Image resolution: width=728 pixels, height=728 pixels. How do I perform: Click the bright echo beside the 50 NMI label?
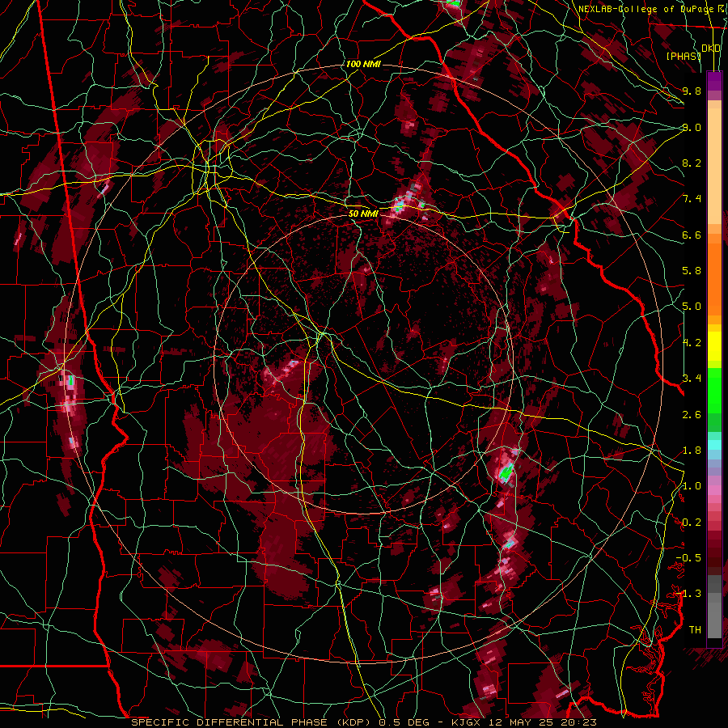(399, 205)
